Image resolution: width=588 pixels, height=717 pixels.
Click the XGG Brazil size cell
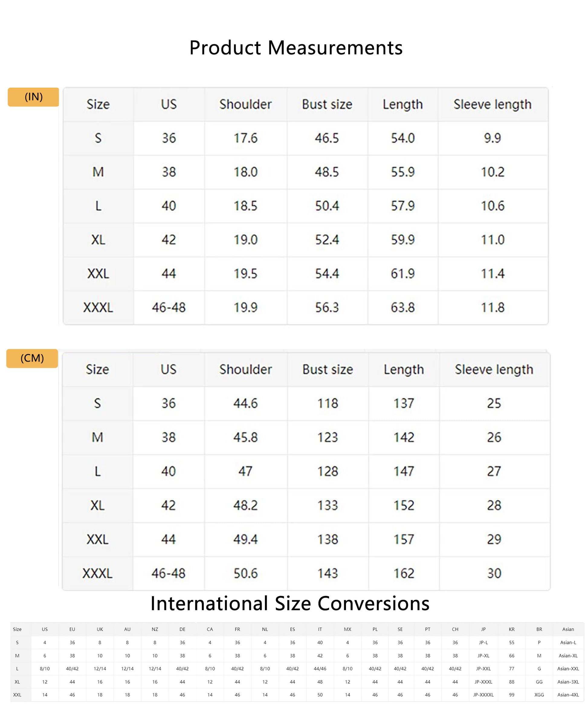pyautogui.click(x=539, y=695)
